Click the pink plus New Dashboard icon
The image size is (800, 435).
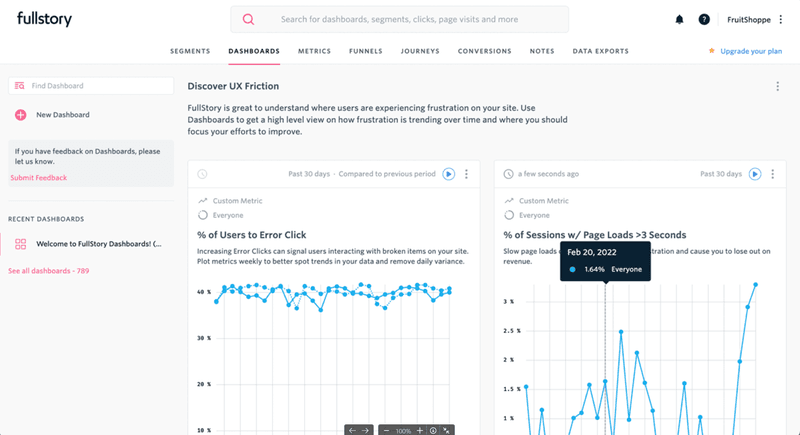(x=20, y=115)
